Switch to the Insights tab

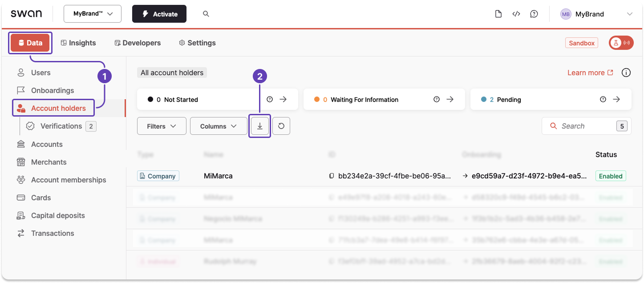coord(78,43)
